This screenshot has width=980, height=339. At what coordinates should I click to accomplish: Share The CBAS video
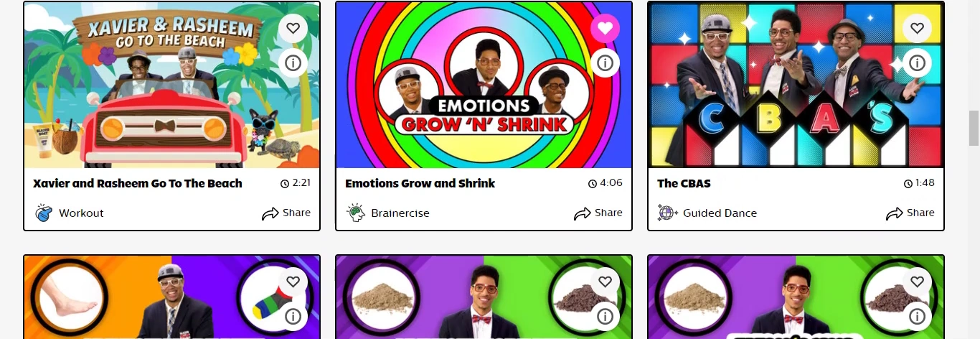coord(910,213)
